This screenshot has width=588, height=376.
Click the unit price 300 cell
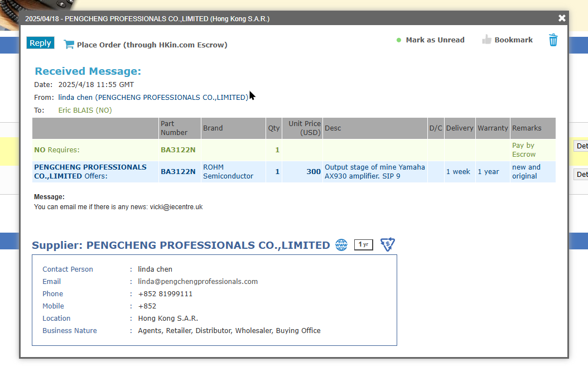click(302, 172)
